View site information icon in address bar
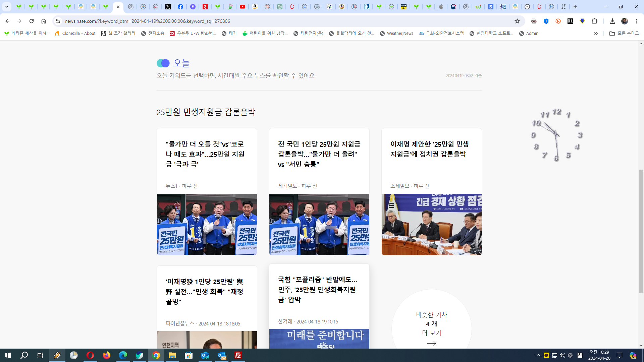Screen dimensions: 644x362 (58, 21)
